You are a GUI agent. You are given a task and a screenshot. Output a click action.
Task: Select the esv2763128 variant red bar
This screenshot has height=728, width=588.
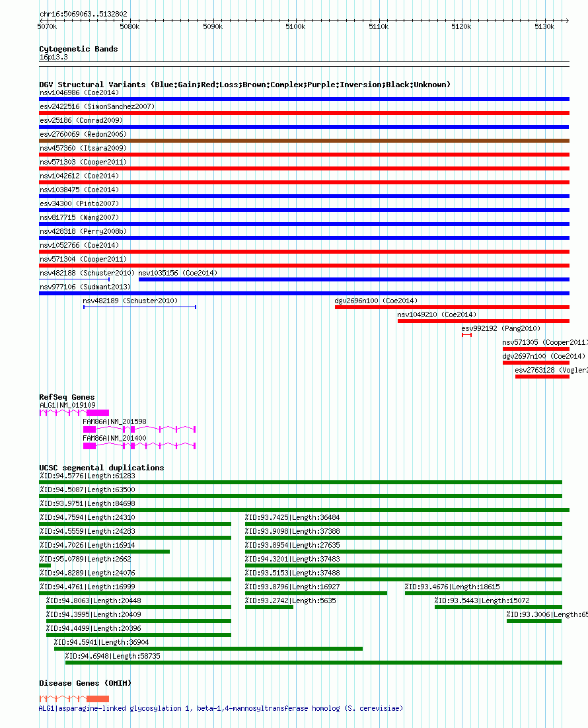coord(542,377)
